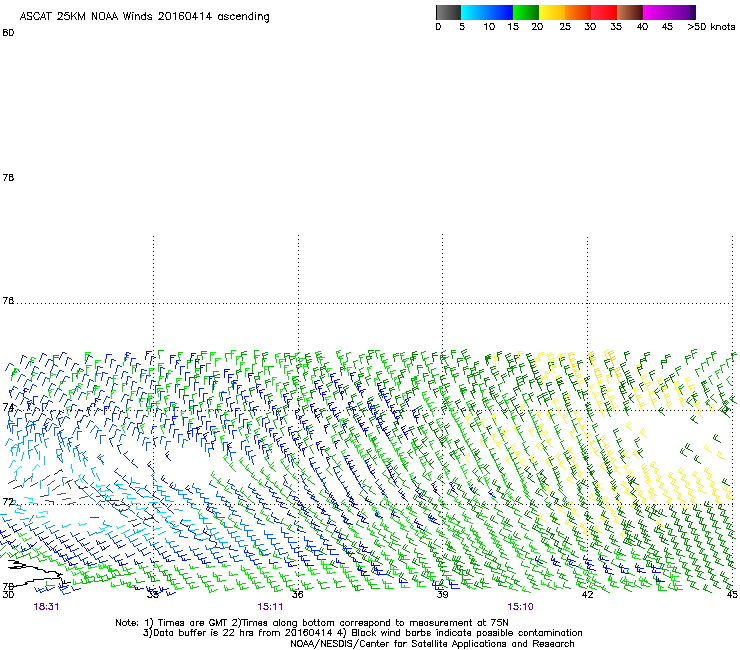Click the purple 15:11 pass time
Screen dimensions: 740x650
(x=270, y=607)
